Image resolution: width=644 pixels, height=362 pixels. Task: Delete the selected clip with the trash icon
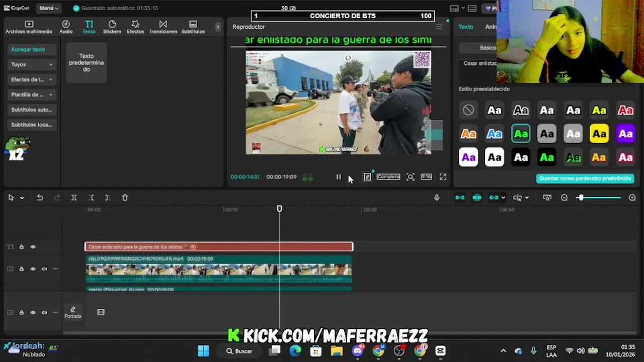(125, 198)
